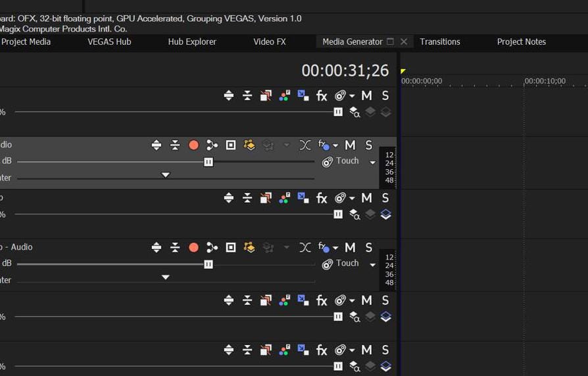The height and width of the screenshot is (376, 588).
Task: Click pan slider pointer on highlighted audio track
Action: tap(165, 175)
